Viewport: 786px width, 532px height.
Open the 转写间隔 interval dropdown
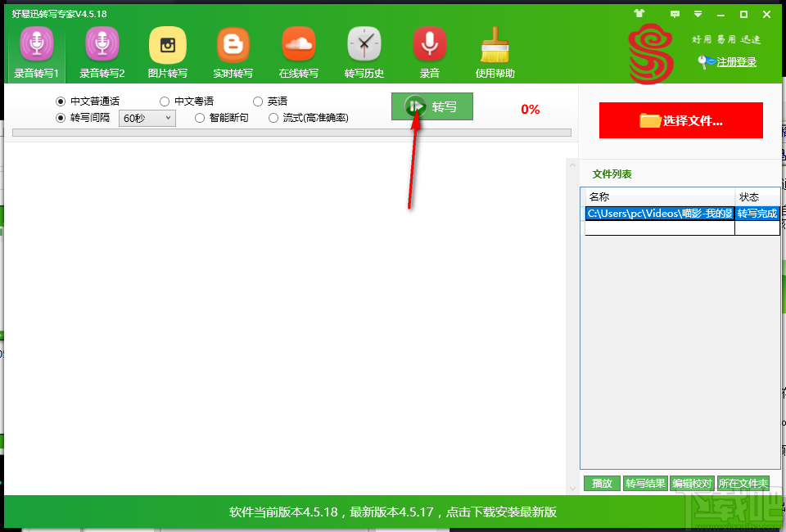(x=147, y=117)
